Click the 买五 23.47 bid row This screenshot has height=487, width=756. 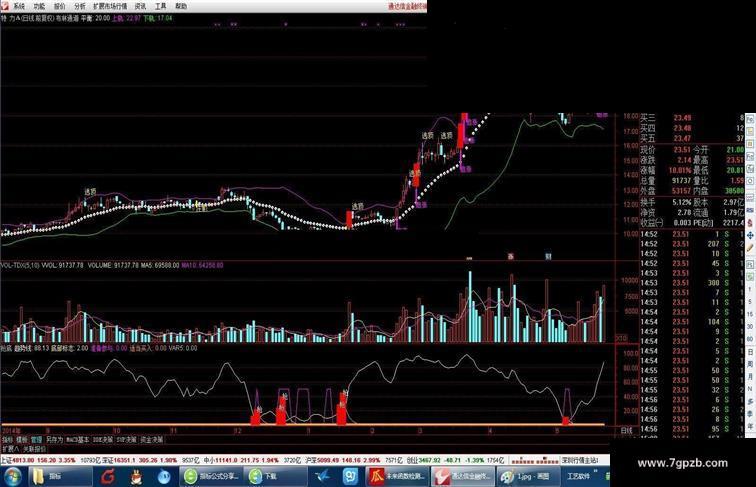(x=692, y=139)
